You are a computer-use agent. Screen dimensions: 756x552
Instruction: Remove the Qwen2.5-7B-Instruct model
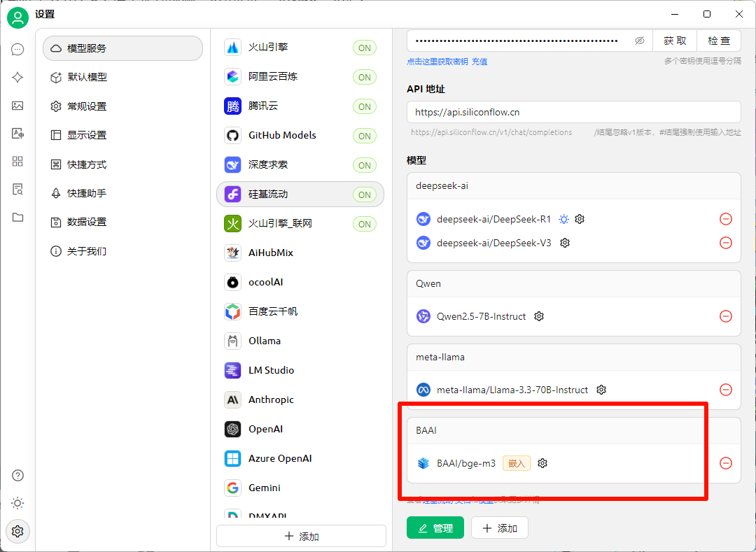coord(726,316)
